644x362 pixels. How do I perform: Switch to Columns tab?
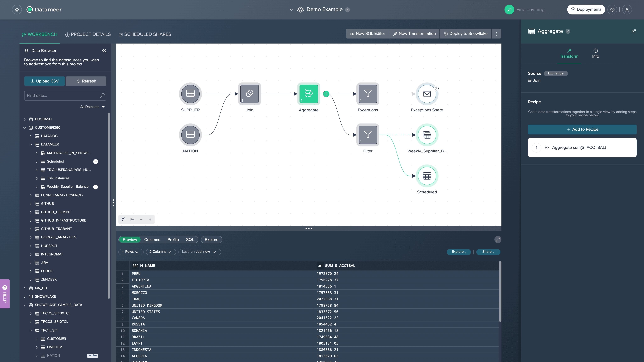(152, 240)
